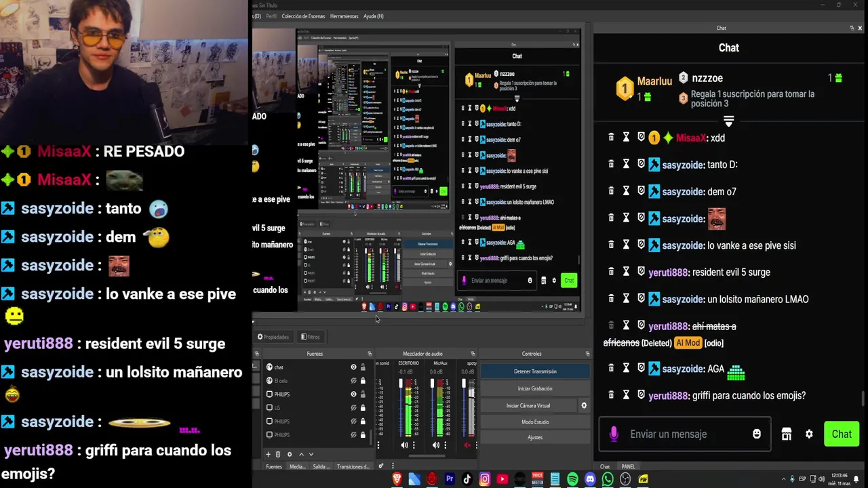
Task: Open the Ayuda (H) menu
Action: tap(374, 16)
